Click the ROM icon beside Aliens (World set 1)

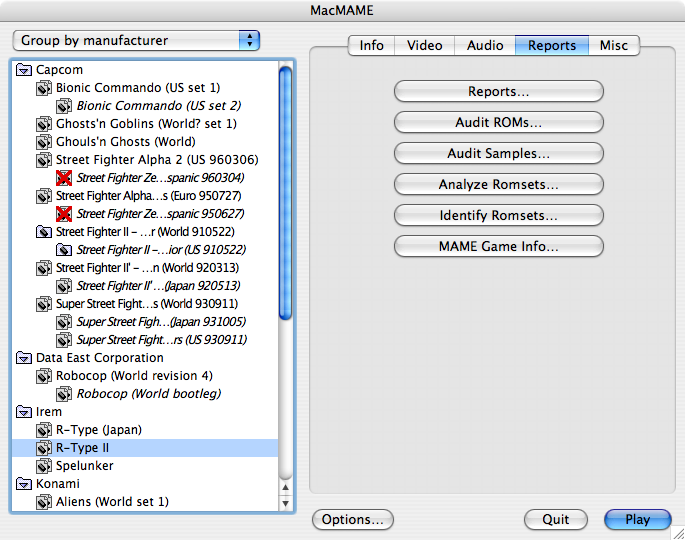tap(44, 502)
